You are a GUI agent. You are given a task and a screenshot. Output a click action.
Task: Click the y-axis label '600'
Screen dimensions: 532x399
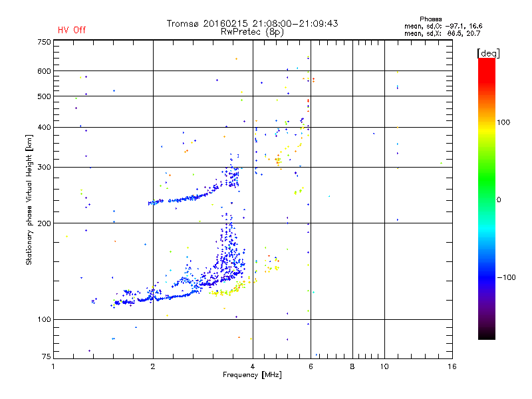(44, 71)
